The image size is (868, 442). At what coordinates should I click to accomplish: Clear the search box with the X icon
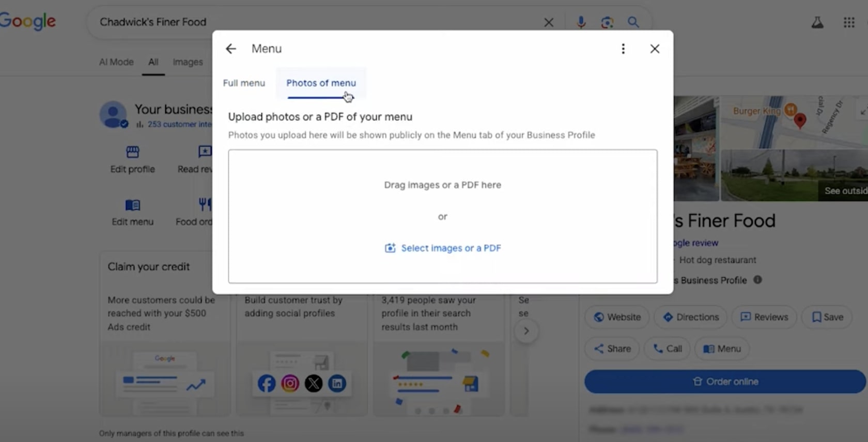(x=549, y=22)
